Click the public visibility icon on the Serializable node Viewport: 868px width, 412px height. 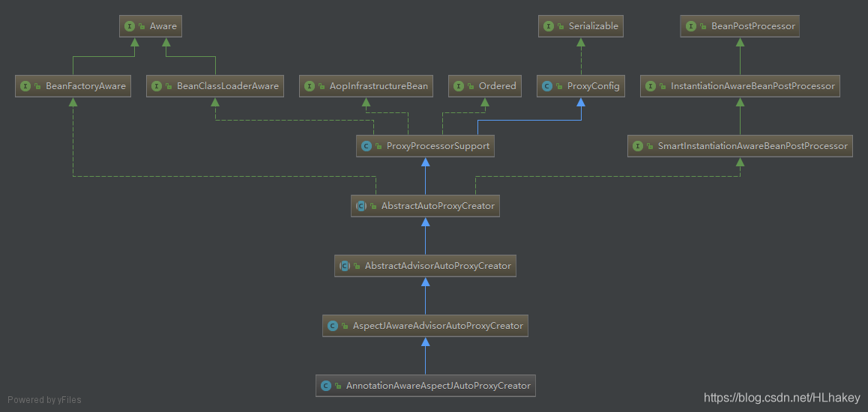pyautogui.click(x=561, y=26)
